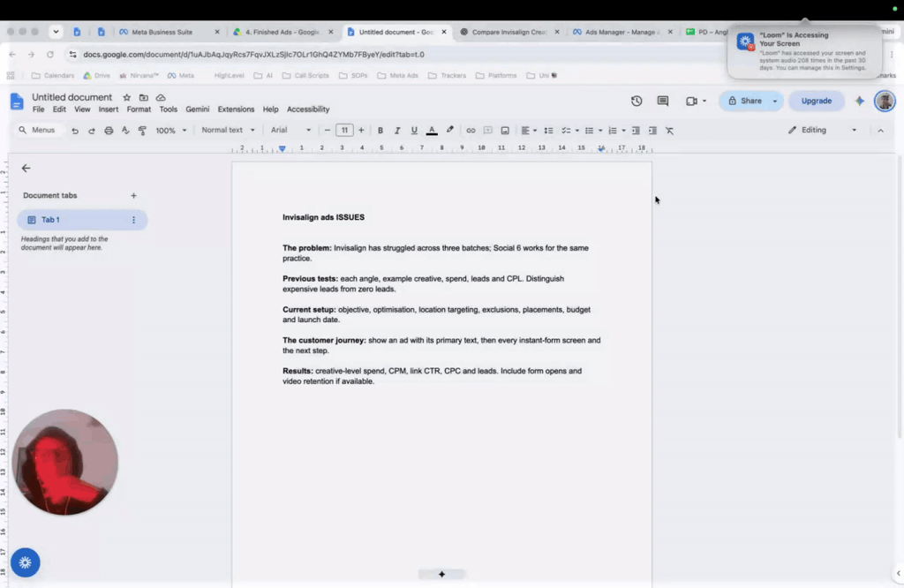Open the Insert menu
Screen dimensions: 904x588
click(x=109, y=109)
